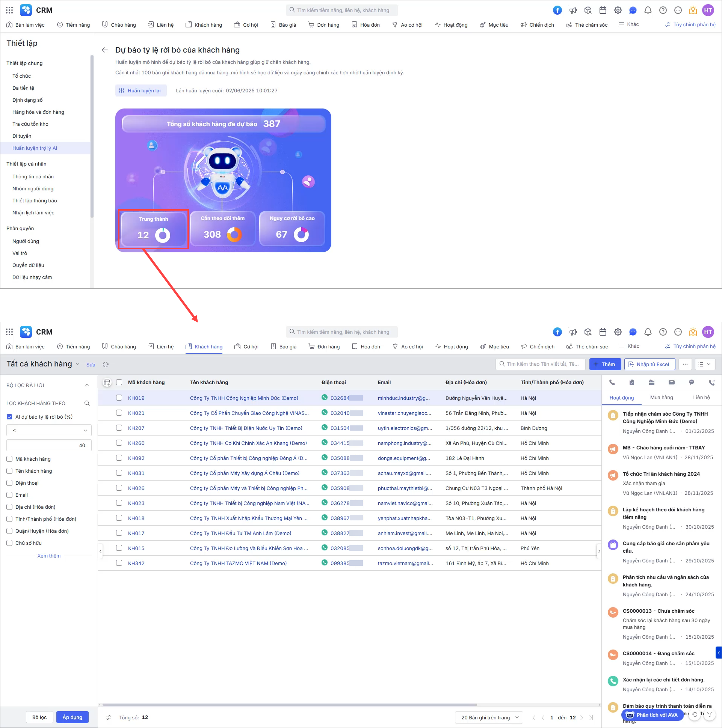This screenshot has width=722, height=728.
Task: Click the Phân tích với AVA button
Action: [652, 715]
